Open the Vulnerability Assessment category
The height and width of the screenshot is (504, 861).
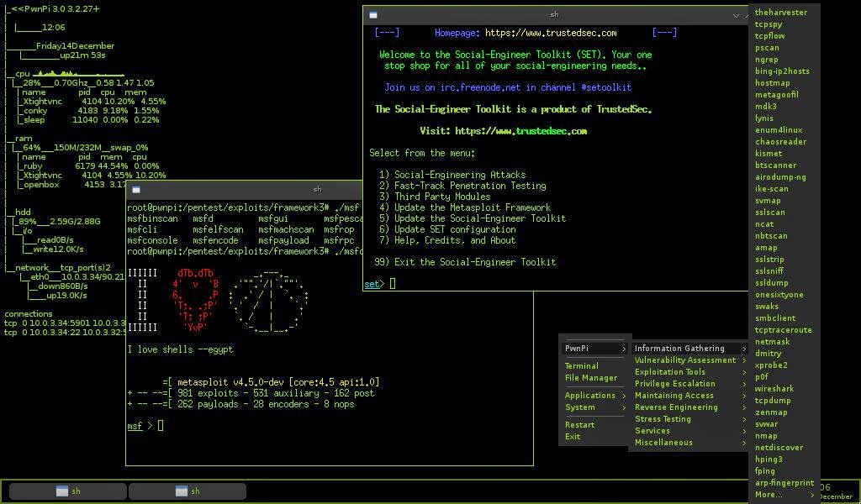pos(689,360)
